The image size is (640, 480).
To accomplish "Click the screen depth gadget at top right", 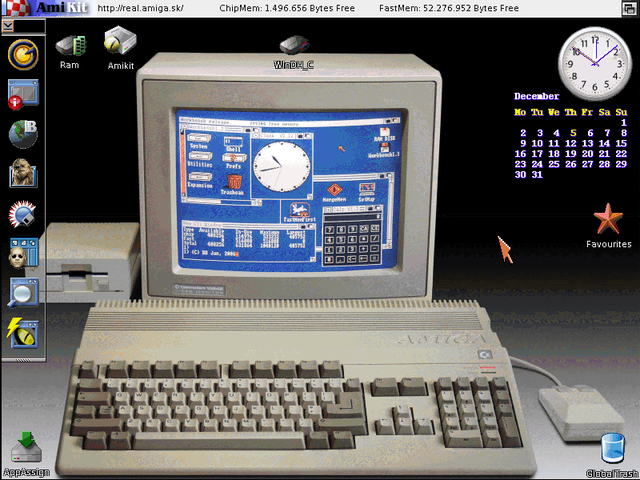I will point(629,8).
